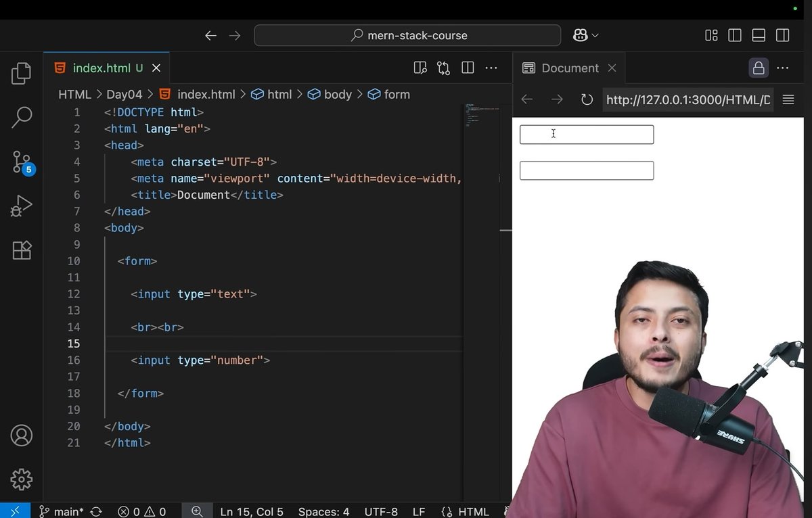
Task: Split the editor to the right
Action: pyautogui.click(x=468, y=68)
